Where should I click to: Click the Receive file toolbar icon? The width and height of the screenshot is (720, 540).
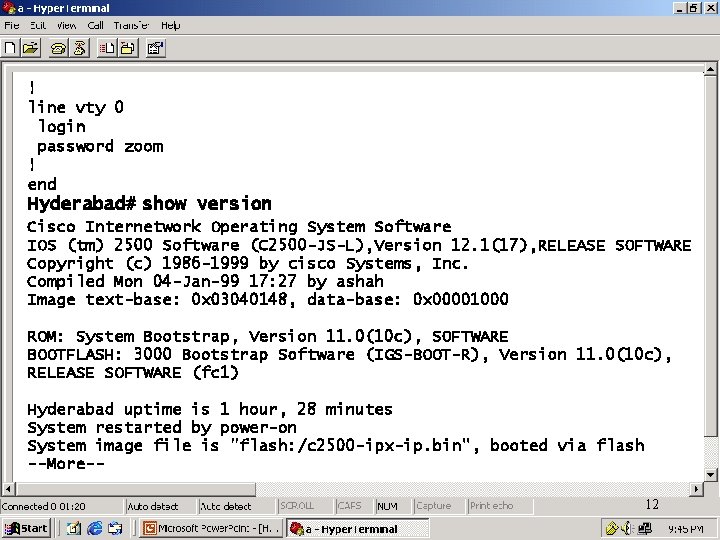click(128, 48)
